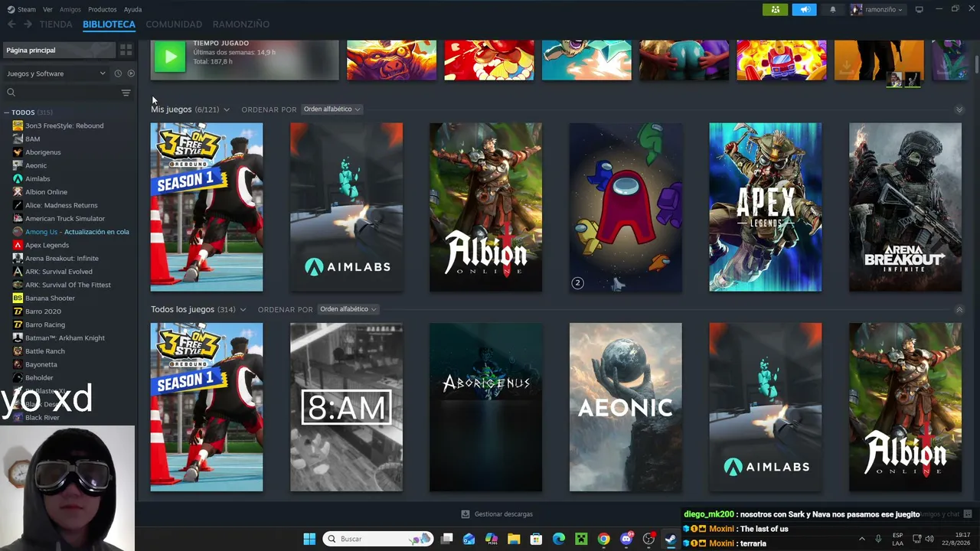Open Orden alfabético dropdown for Mis juegos
Viewport: 980px width, 551px height.
point(332,109)
